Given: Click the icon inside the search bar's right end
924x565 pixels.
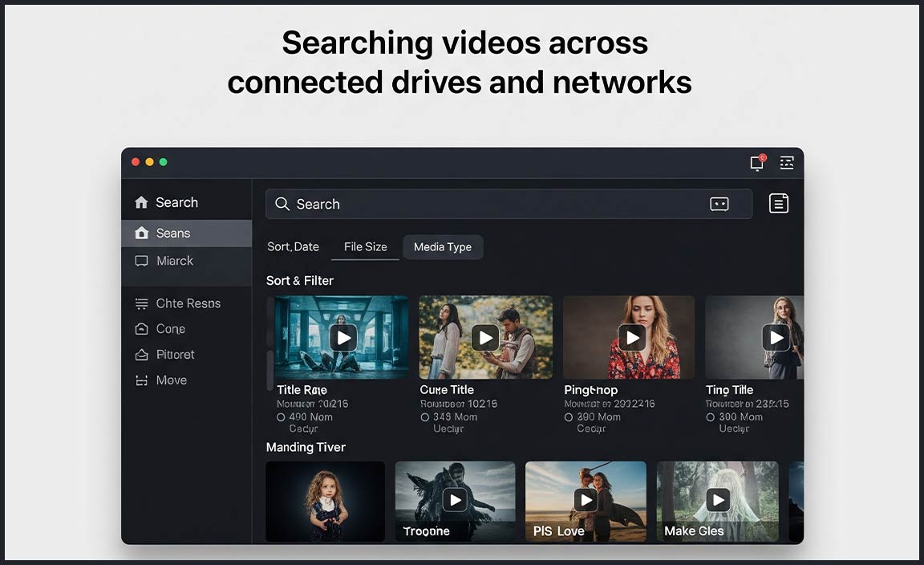Looking at the screenshot, I should (719, 205).
